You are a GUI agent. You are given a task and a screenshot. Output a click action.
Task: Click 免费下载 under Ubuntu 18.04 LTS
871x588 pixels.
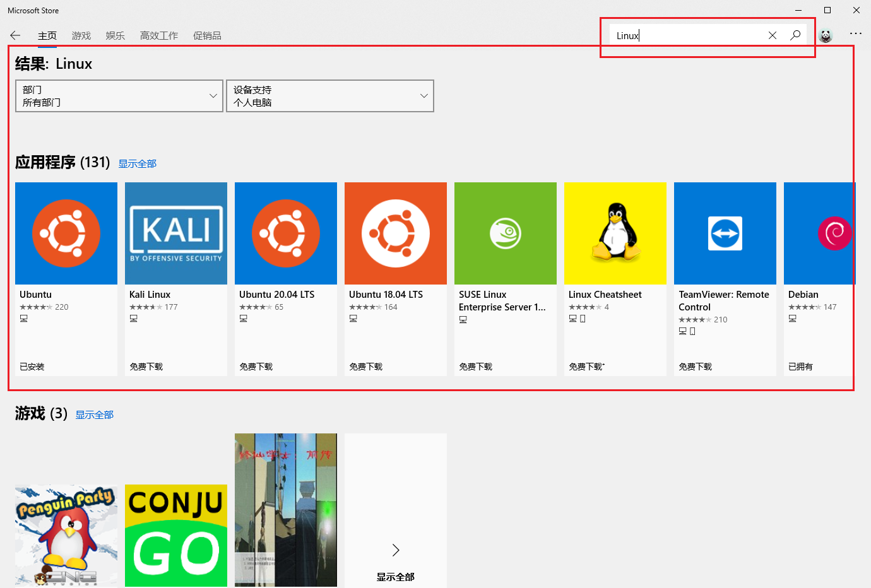click(x=366, y=367)
